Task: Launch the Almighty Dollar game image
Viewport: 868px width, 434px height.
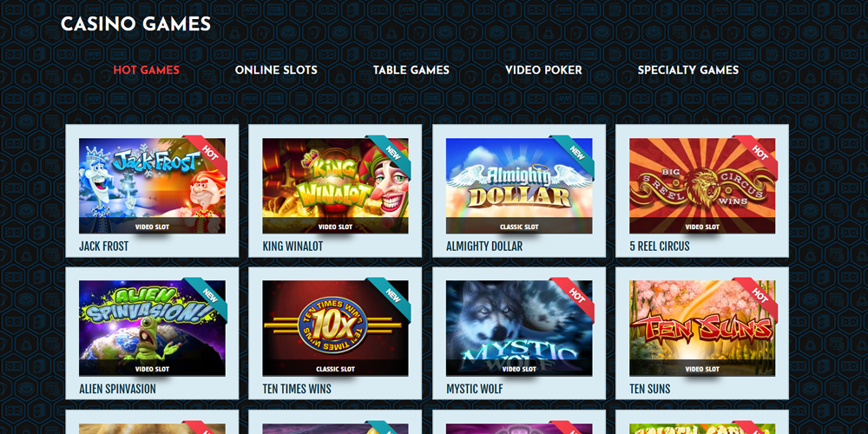Action: click(x=519, y=186)
